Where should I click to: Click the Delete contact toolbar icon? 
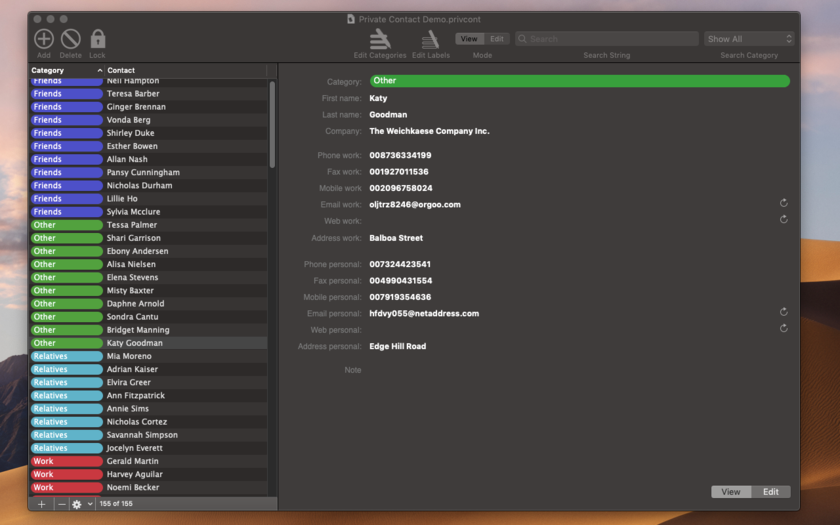pos(71,39)
